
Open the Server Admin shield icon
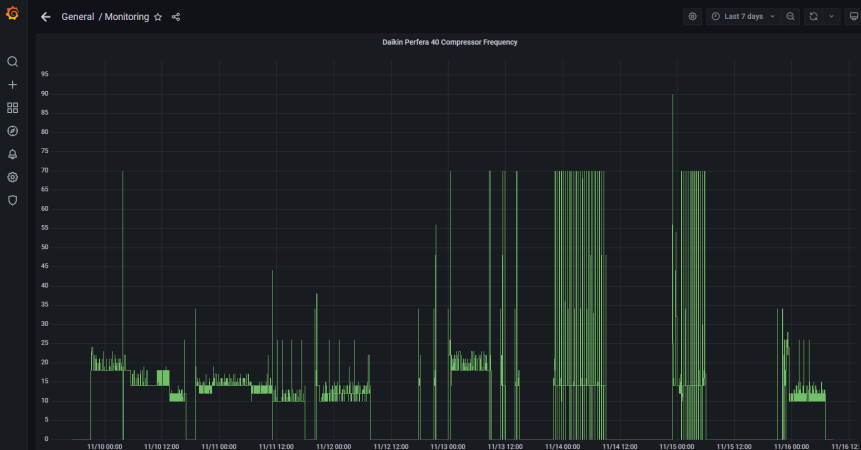coord(12,200)
